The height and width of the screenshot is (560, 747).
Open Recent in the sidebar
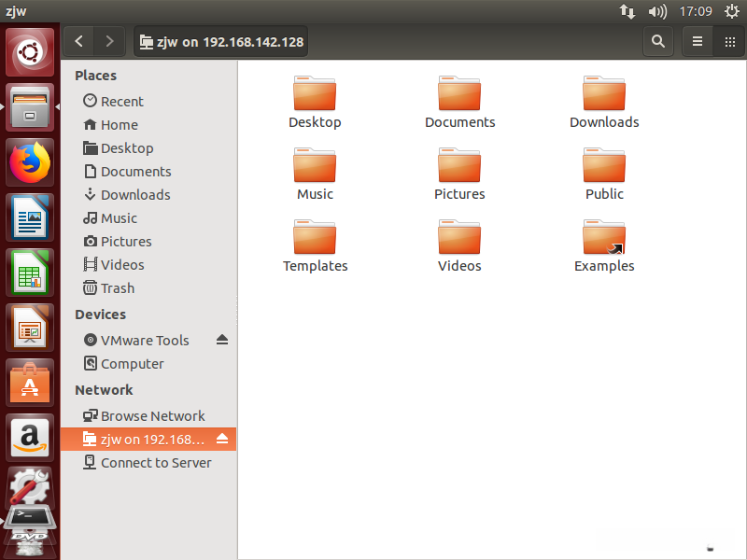coord(148,102)
